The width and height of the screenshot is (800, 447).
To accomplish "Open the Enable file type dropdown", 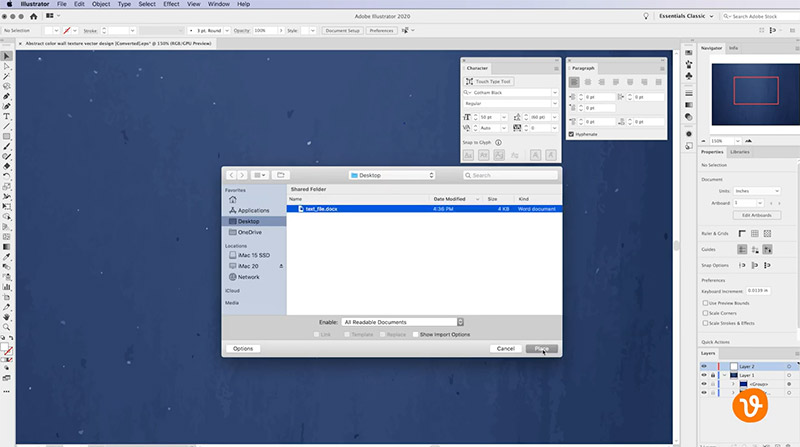I will [x=403, y=322].
